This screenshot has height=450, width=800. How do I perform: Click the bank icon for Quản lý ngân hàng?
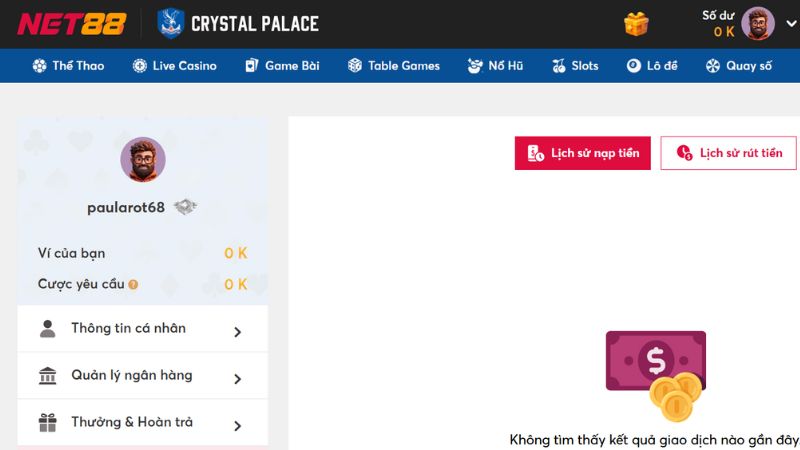(47, 376)
